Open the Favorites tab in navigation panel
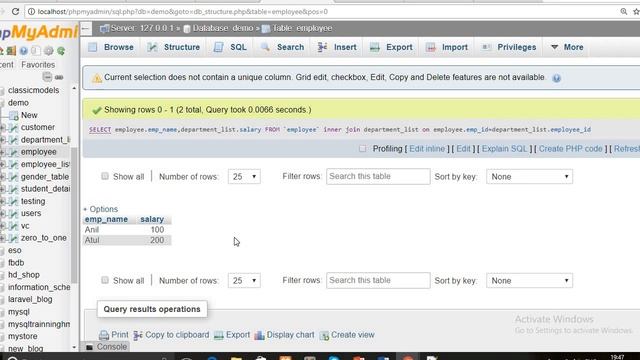This screenshot has height=360, width=640. coord(38,65)
